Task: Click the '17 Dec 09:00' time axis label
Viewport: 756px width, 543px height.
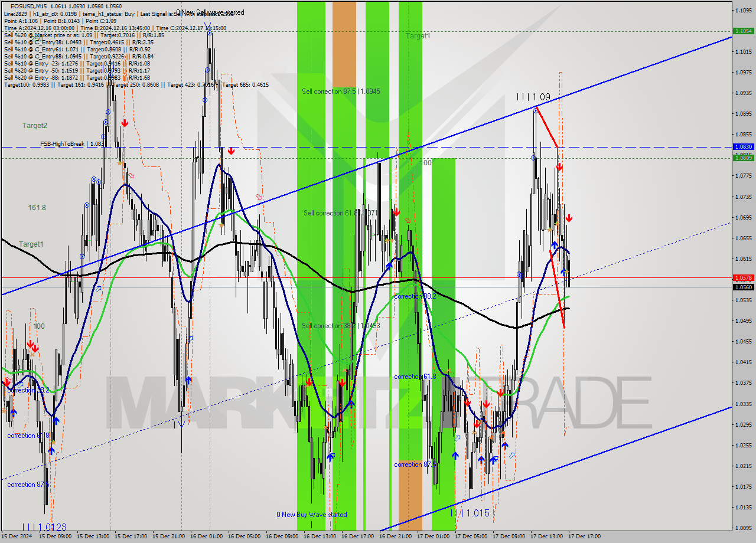Action: pos(509,537)
